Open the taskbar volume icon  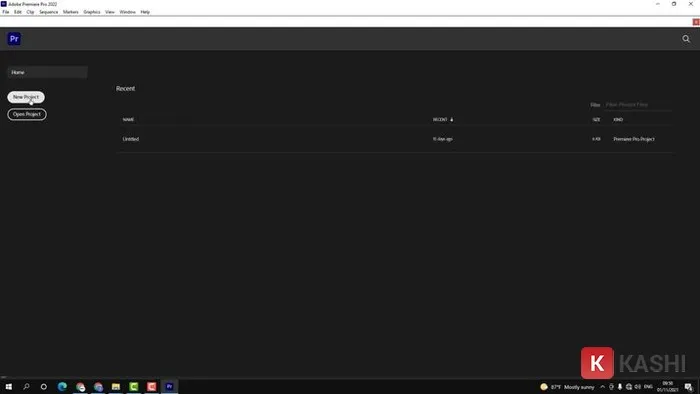pos(638,387)
